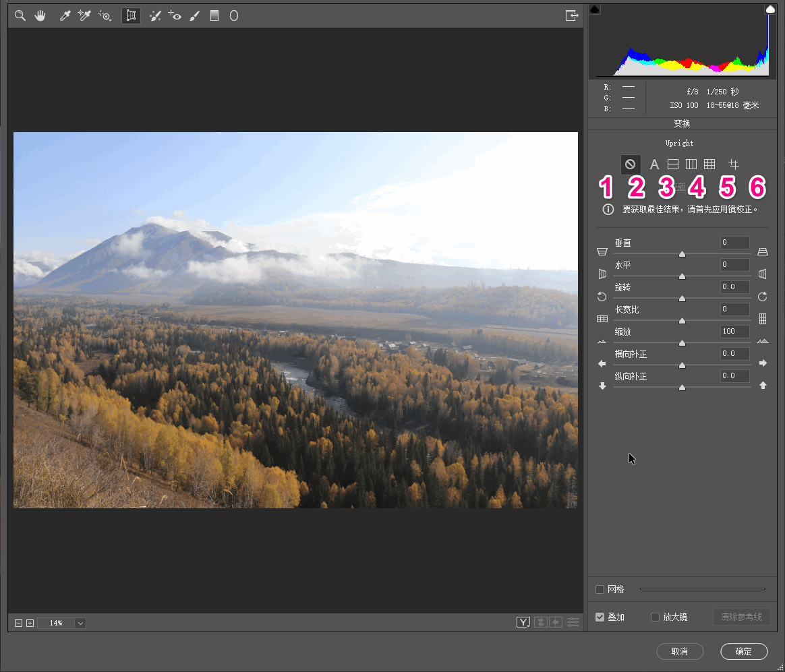This screenshot has height=672, width=785.
Task: Click the up arrow for vertical offset
Action: coord(763,386)
